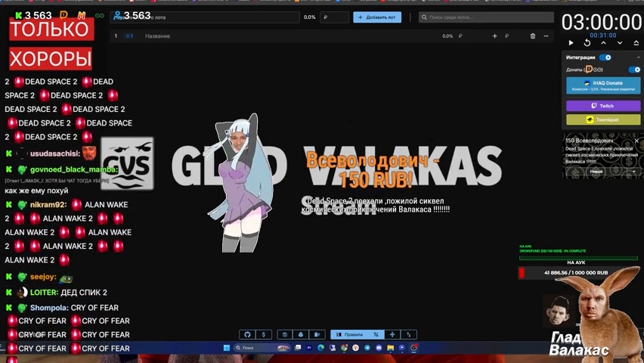The width and height of the screenshot is (644, 363).
Task: Click chat username seejoy
Action: click(x=43, y=277)
